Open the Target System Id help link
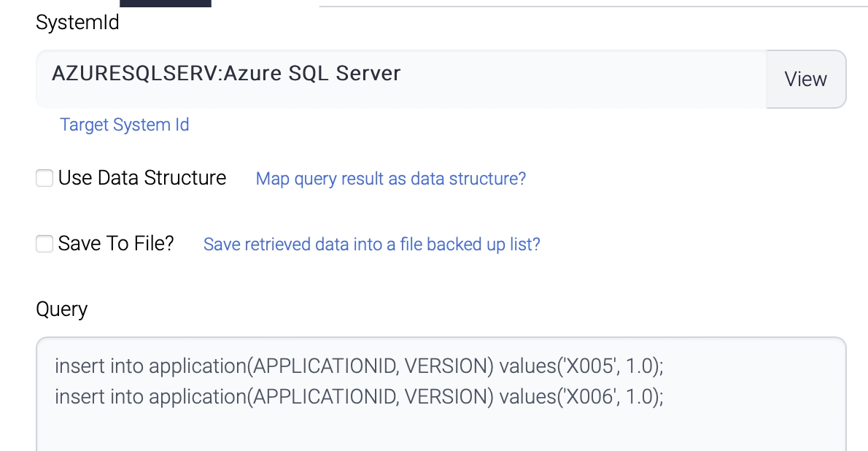Image resolution: width=868 pixels, height=451 pixels. (x=125, y=125)
